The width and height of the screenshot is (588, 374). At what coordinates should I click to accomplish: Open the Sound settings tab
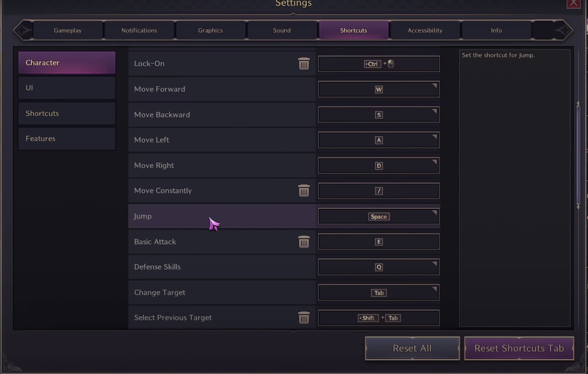(x=281, y=30)
